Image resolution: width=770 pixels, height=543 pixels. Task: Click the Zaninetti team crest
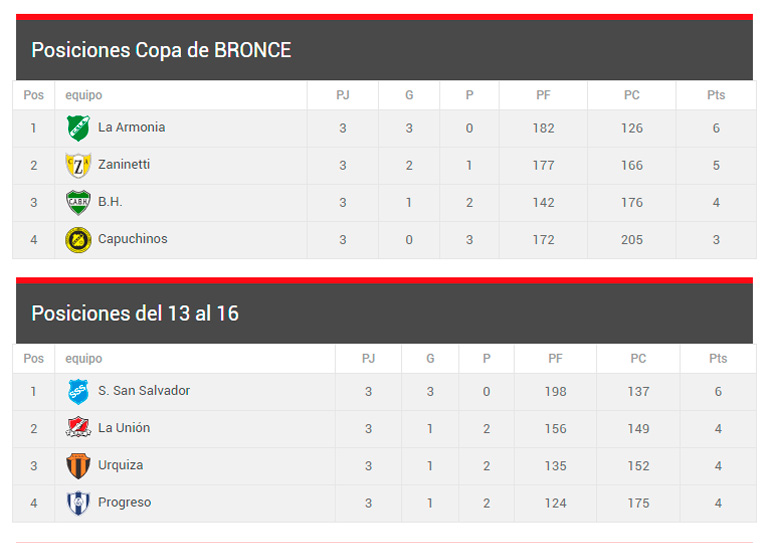pos(78,165)
